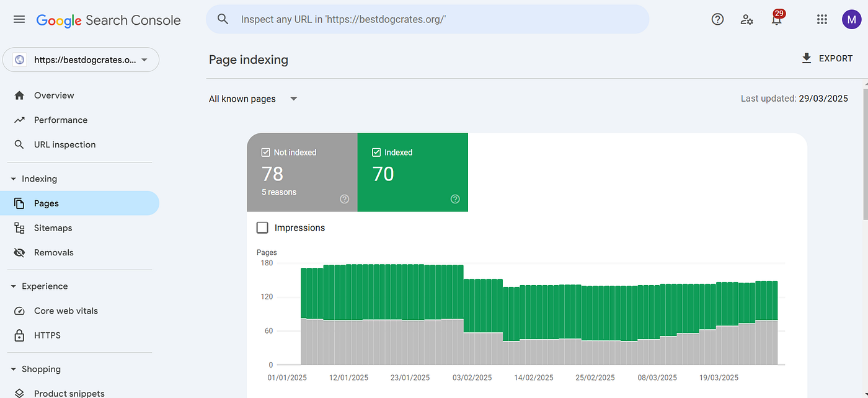Click the Pages chart axis title
The height and width of the screenshot is (398, 868).
pyautogui.click(x=267, y=252)
